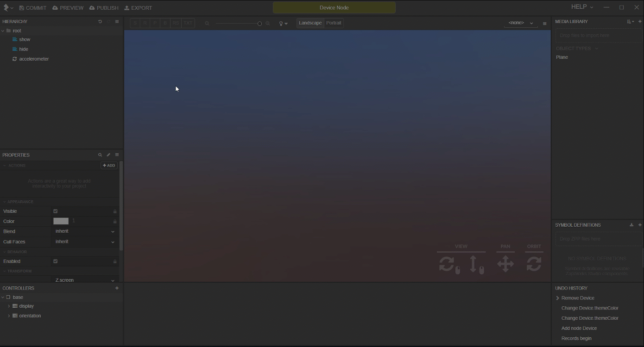Screen dimensions: 644x347
Task: Click the ADD button to create an action
Action: [x=108, y=165]
